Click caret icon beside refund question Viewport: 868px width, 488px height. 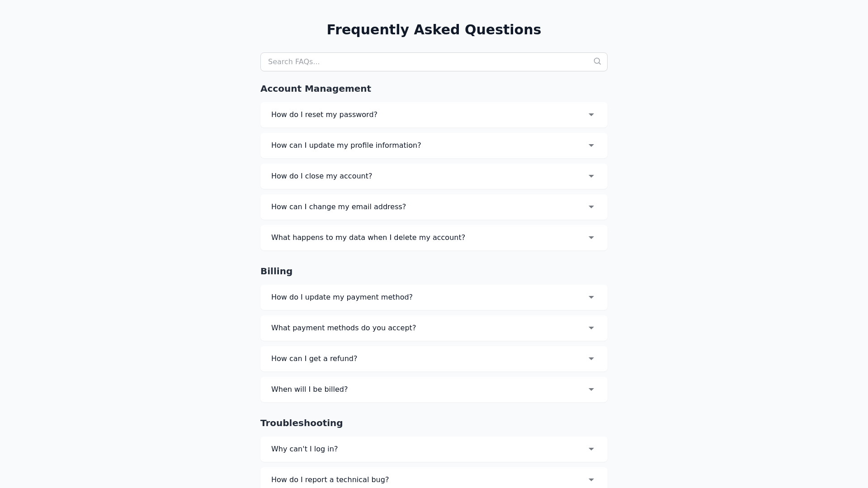click(x=591, y=359)
